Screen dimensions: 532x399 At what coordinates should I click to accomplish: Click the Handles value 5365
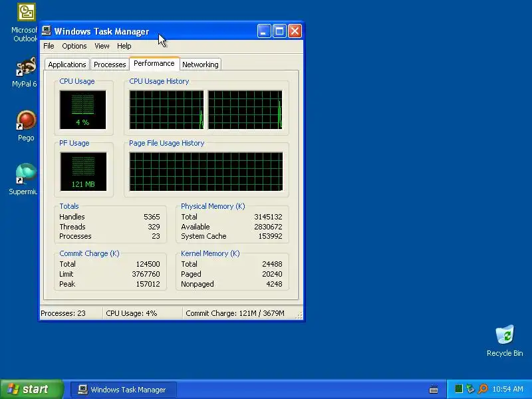152,217
